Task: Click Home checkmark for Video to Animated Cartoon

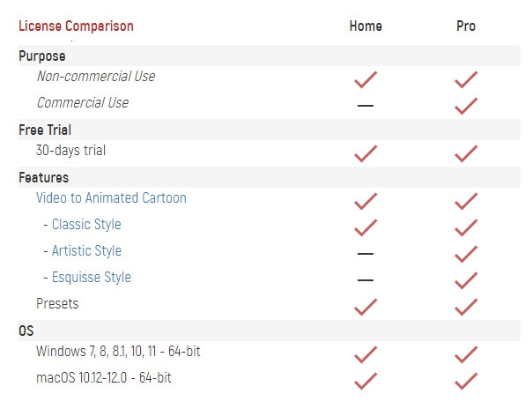Action: click(366, 201)
